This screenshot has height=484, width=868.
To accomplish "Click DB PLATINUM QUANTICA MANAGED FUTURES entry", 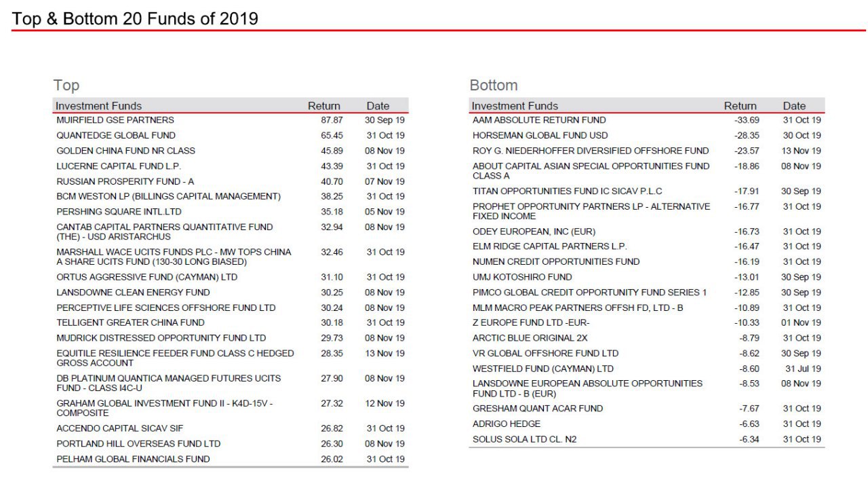I will (168, 383).
